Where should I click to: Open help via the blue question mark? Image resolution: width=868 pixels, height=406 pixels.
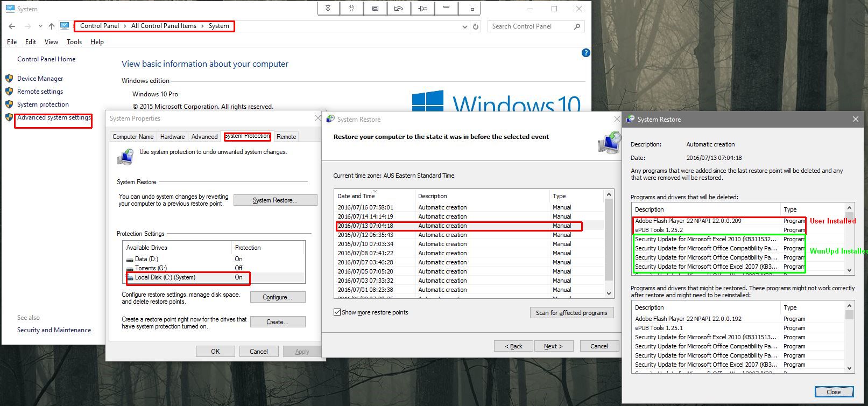[586, 53]
